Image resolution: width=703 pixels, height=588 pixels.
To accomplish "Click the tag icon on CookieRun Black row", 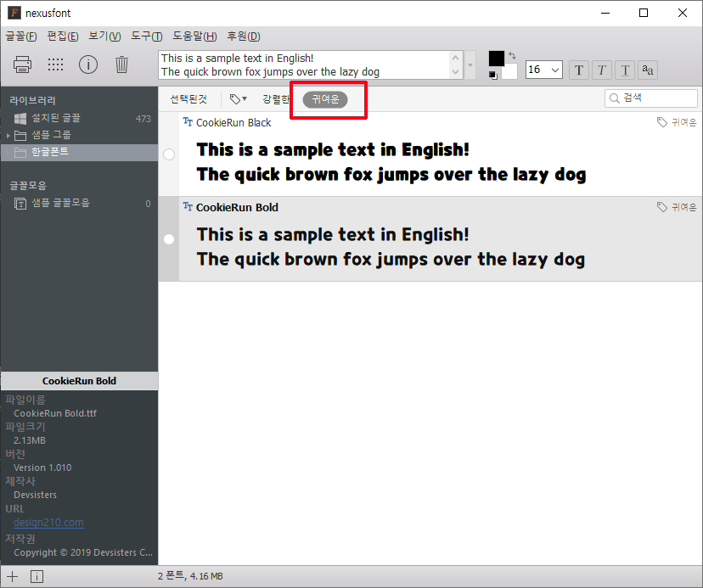I will (661, 122).
